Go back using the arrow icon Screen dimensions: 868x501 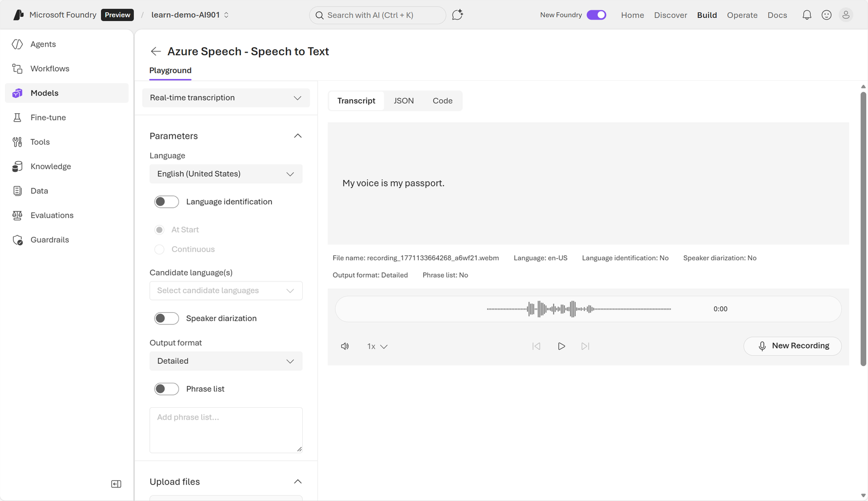pos(156,51)
